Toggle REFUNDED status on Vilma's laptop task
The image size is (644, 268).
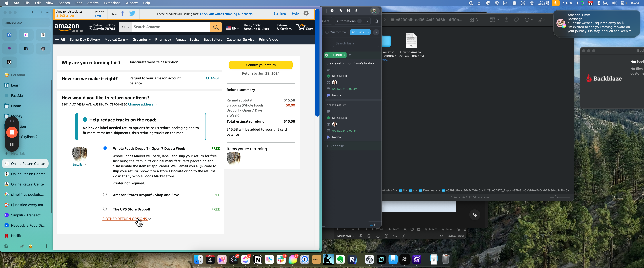[329, 76]
